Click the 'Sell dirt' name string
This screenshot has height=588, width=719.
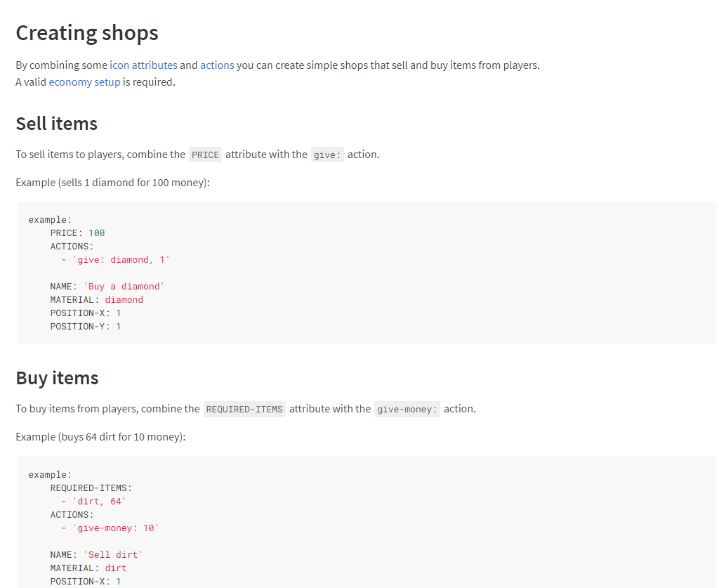[112, 555]
